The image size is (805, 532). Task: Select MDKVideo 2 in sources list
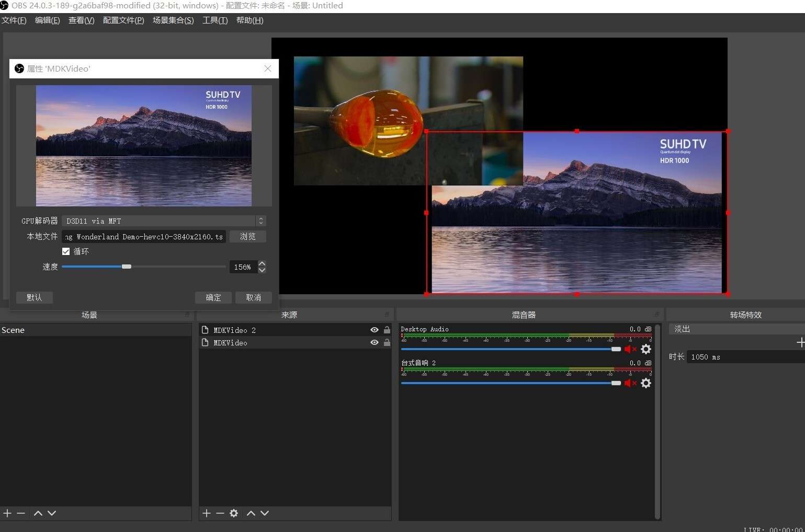point(296,330)
